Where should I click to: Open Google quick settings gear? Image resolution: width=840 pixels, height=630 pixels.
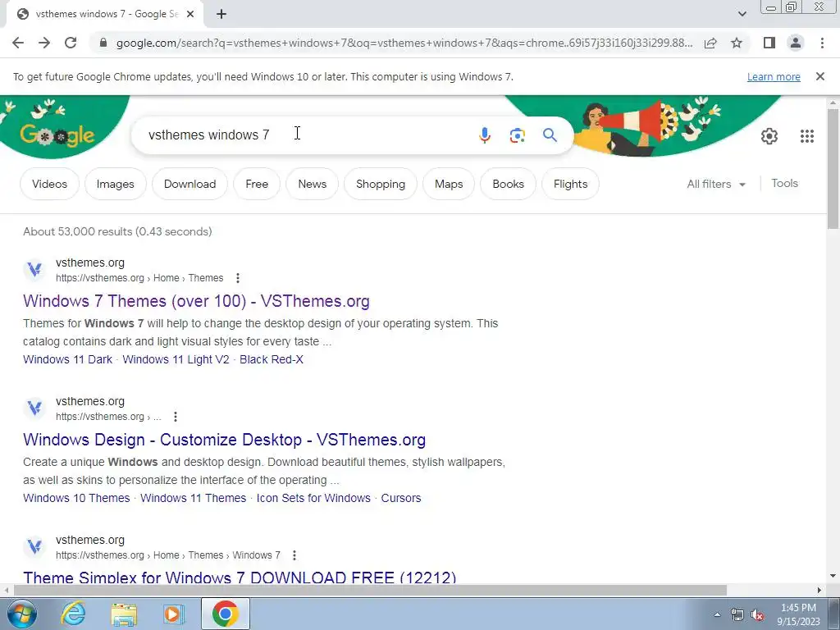[769, 136]
